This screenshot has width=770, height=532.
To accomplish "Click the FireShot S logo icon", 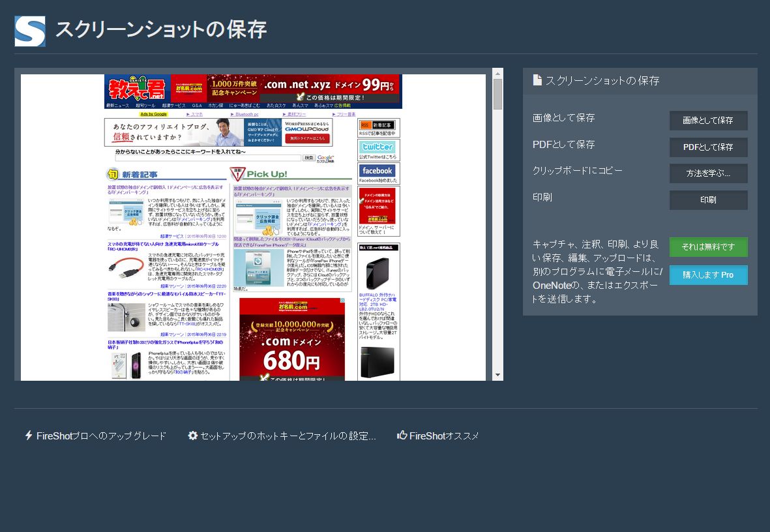I will [x=30, y=31].
